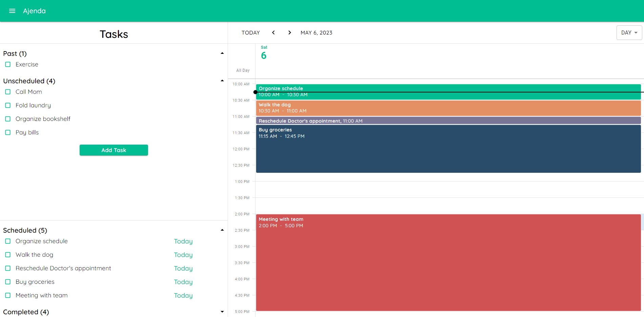
Task: Click the Add Task button
Action: (x=113, y=150)
